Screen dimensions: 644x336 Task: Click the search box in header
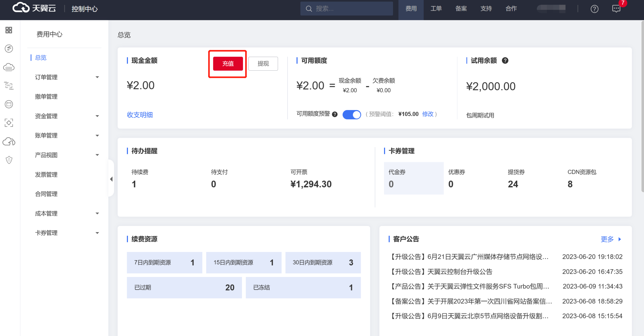(x=347, y=9)
